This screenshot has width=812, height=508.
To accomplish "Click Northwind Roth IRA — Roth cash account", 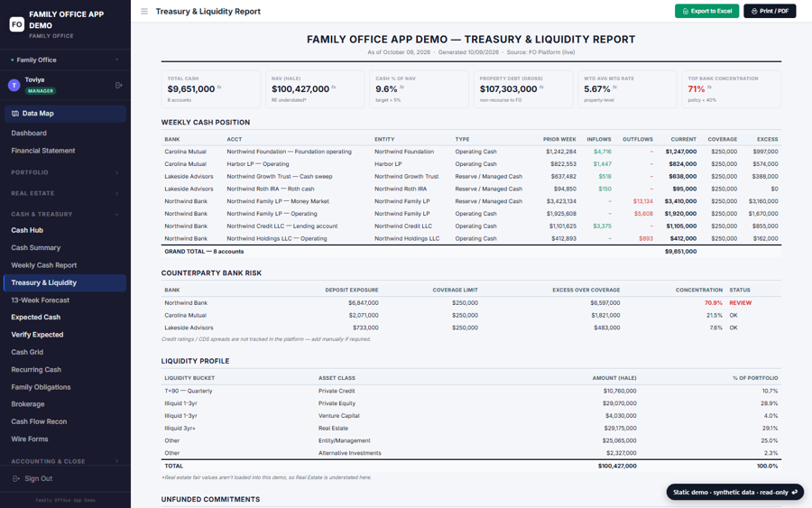I will tap(271, 189).
